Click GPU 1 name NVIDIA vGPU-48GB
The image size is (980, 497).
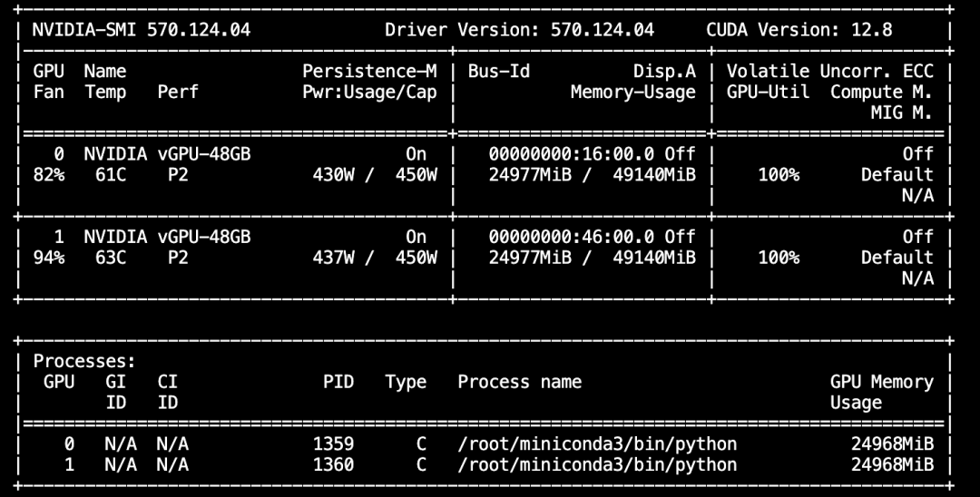pos(168,237)
